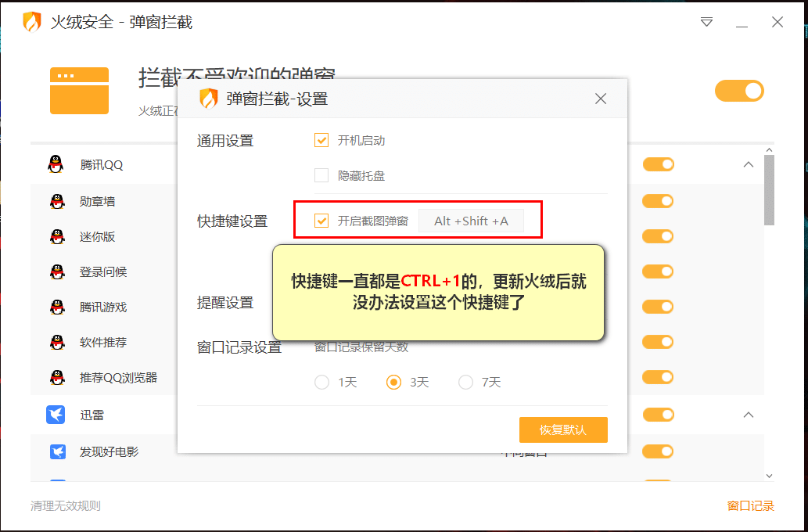Click the list scrollbar up arrow
The height and width of the screenshot is (532, 808).
770,150
